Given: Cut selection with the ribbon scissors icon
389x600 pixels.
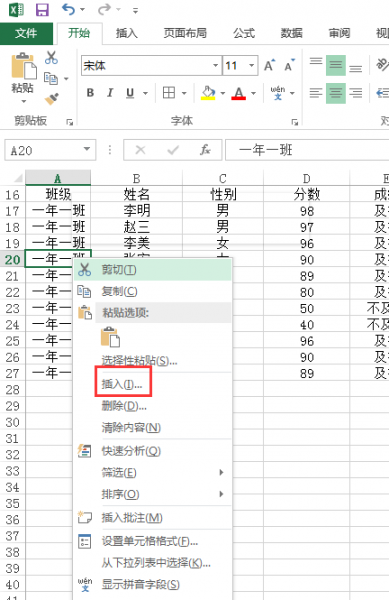Looking at the screenshot, I should pyautogui.click(x=51, y=58).
